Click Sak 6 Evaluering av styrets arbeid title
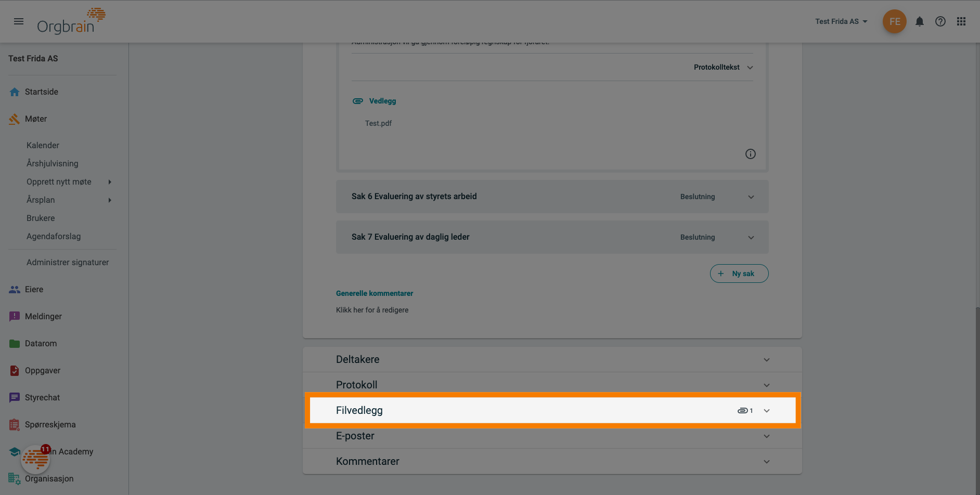 [x=414, y=197]
